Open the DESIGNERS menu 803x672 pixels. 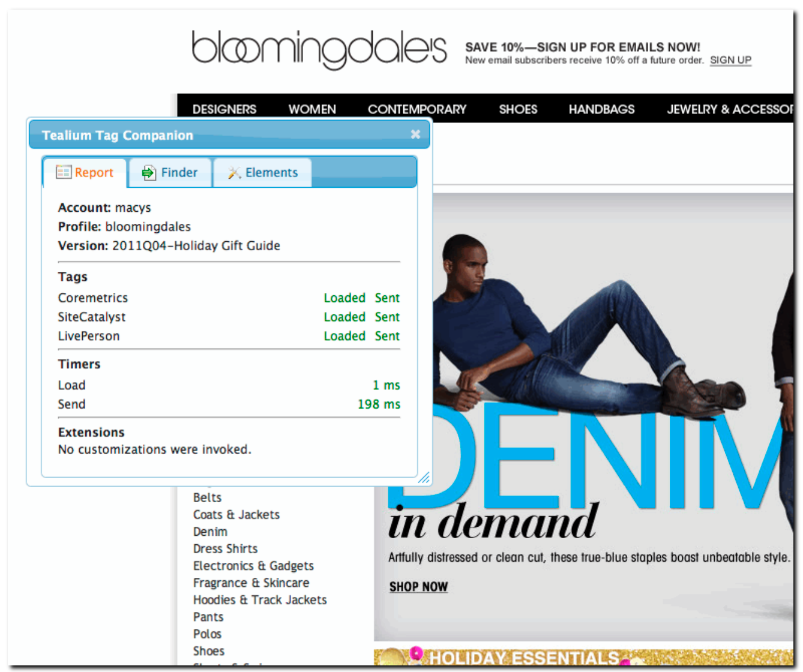click(x=224, y=109)
